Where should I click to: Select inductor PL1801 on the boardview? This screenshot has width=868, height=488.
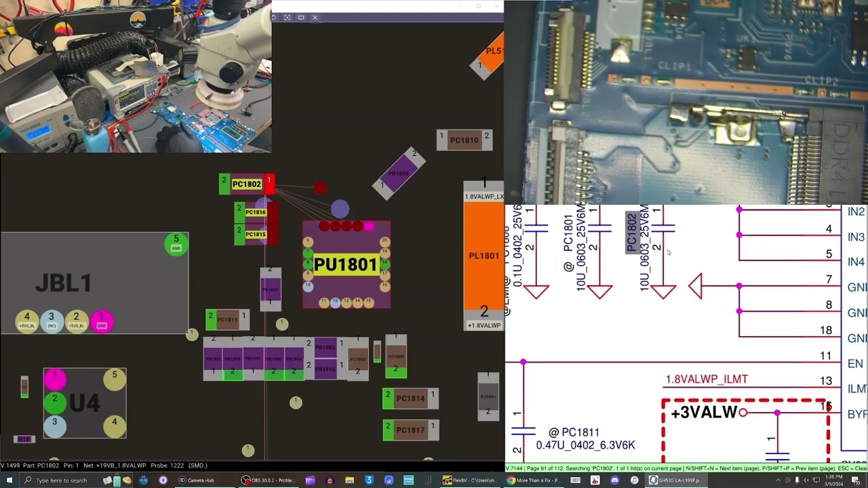[x=484, y=256]
